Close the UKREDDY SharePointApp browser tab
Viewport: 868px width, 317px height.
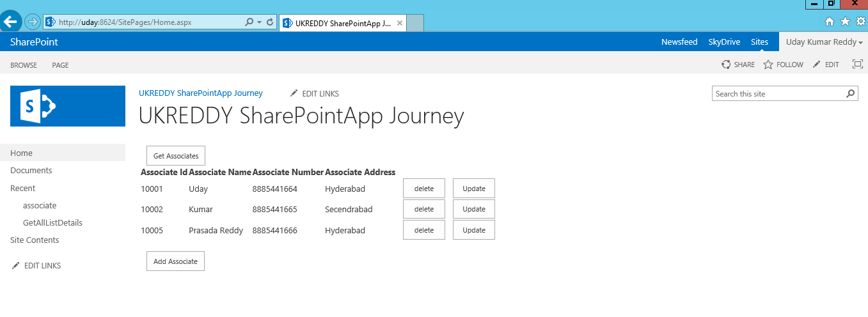[400, 23]
